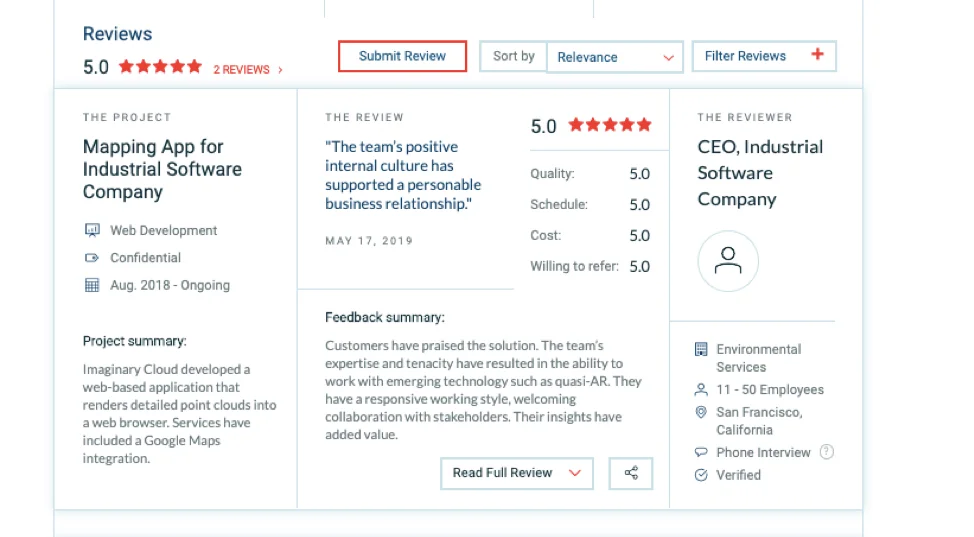Viewport: 974px width, 537px height.
Task: Click the Confidential text
Action: [x=145, y=258]
